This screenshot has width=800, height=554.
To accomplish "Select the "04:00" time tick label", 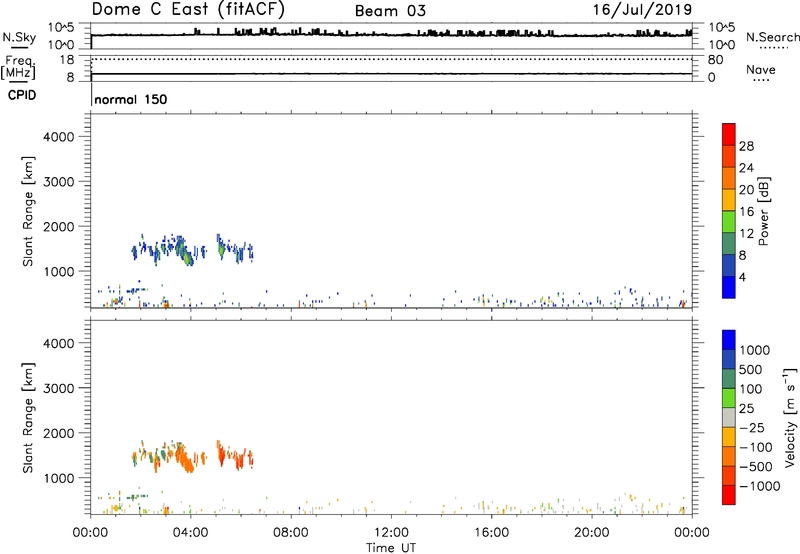I will (190, 533).
